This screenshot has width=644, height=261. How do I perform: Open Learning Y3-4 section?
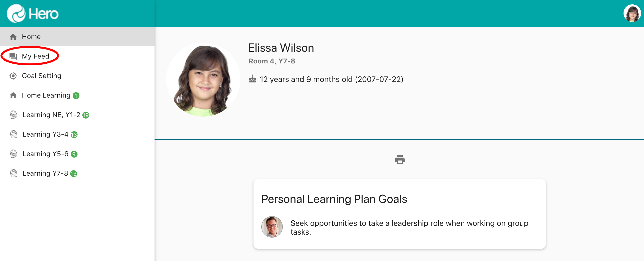(45, 134)
